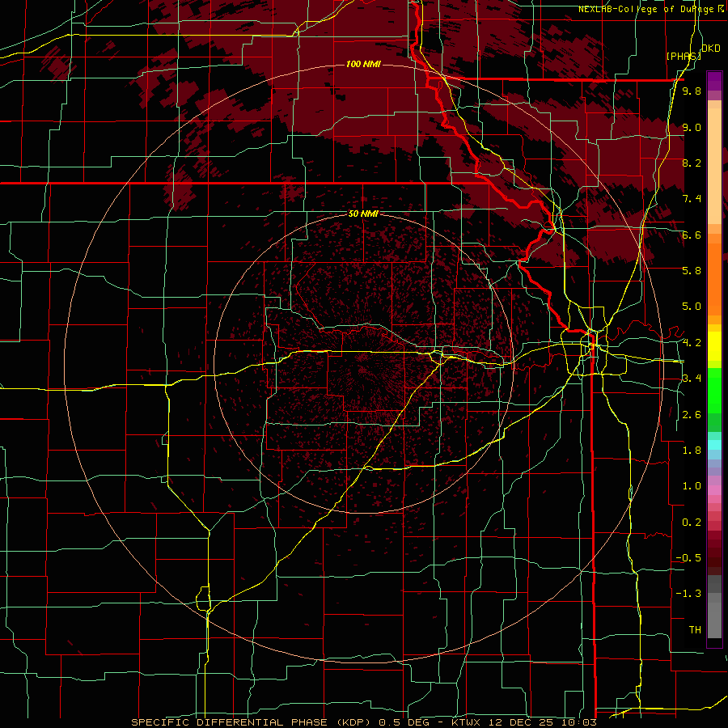
Task: Click the 'TH' threshold label on the scale
Action: (x=695, y=630)
